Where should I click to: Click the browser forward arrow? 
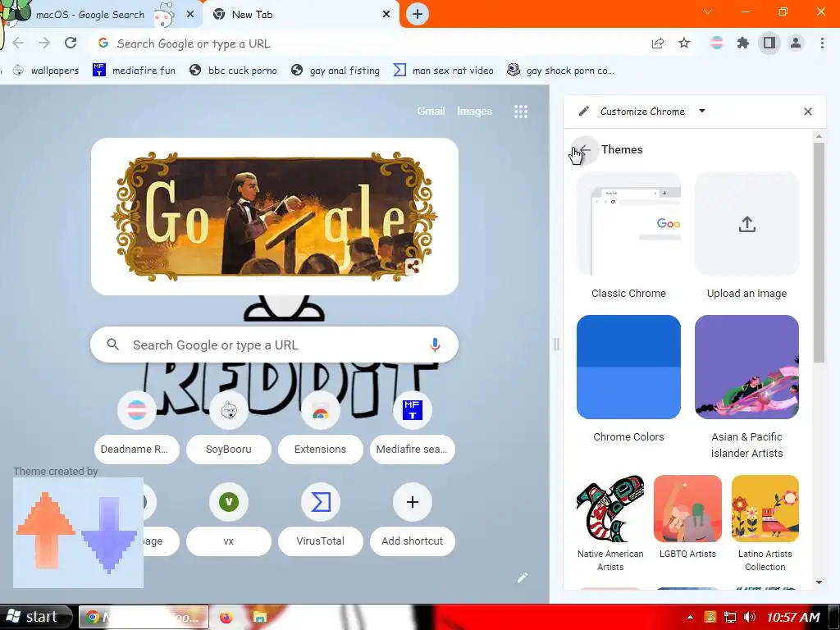point(44,43)
